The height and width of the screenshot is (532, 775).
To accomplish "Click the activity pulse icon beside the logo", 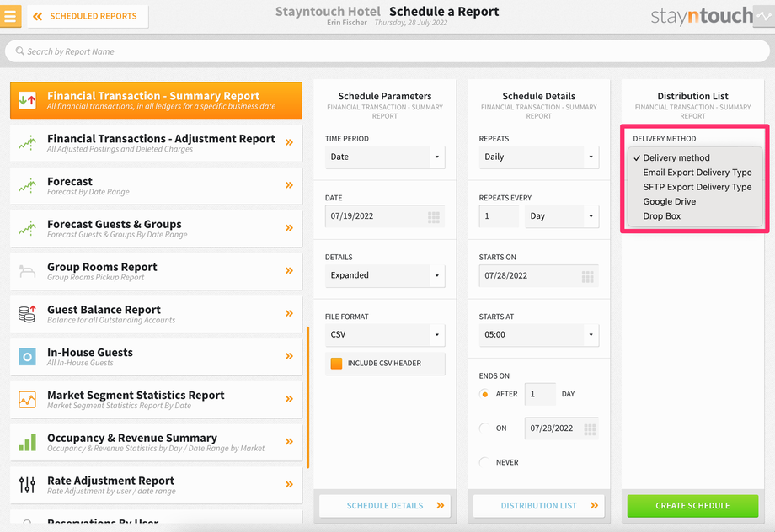I will [x=764, y=16].
